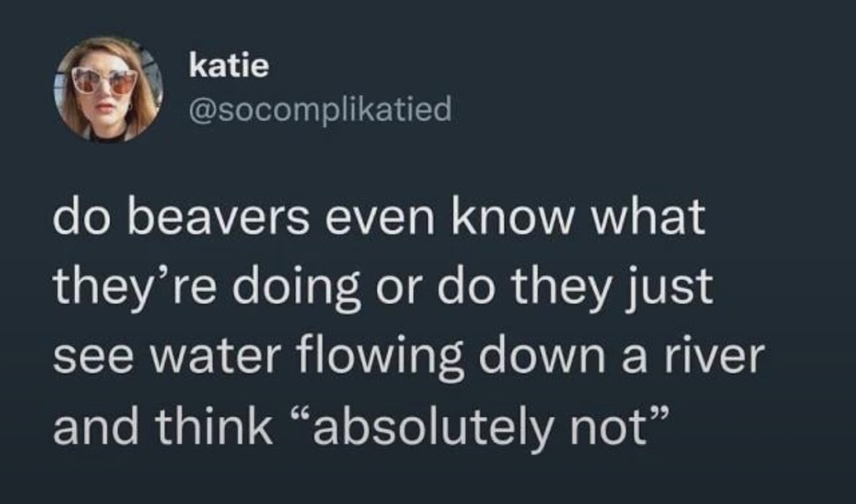Click katie's profile picture avatar
The image size is (856, 504).
pos(107,89)
